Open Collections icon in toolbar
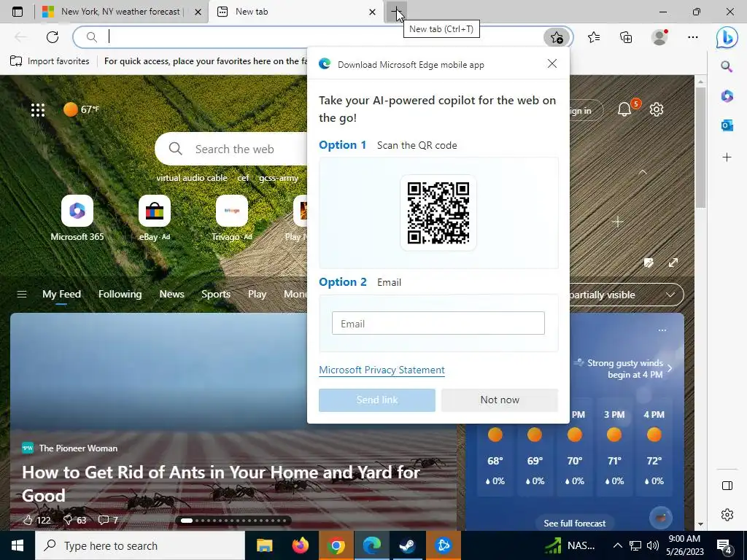This screenshot has width=747, height=560. point(626,37)
